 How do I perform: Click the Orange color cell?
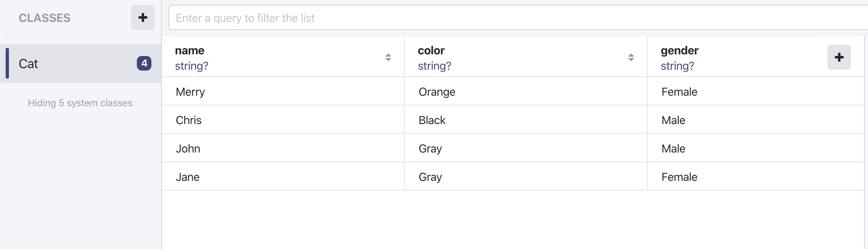coord(437,92)
